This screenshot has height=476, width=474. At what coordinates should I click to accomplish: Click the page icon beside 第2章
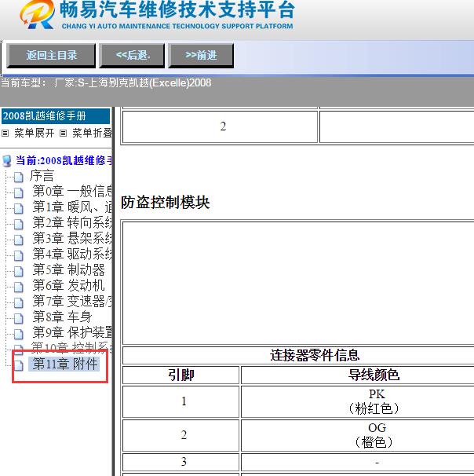click(x=19, y=225)
